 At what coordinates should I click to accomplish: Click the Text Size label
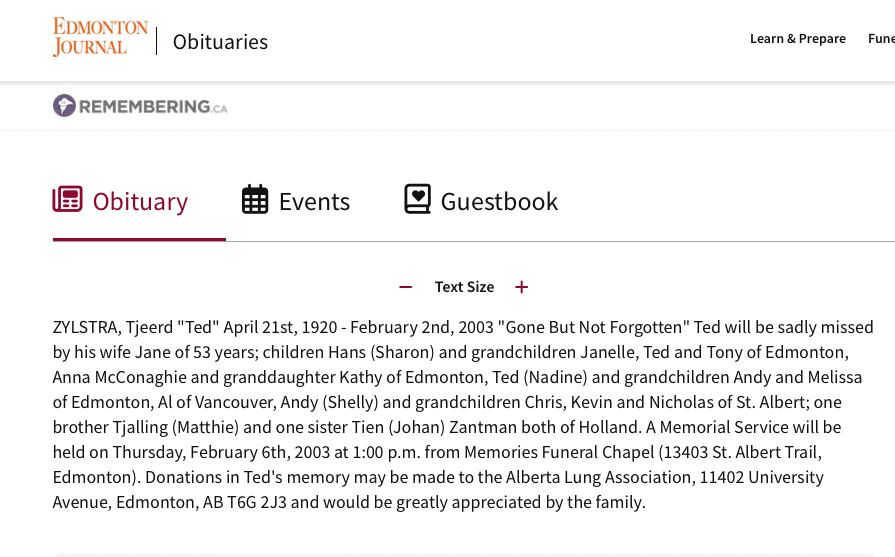pyautogui.click(x=464, y=287)
